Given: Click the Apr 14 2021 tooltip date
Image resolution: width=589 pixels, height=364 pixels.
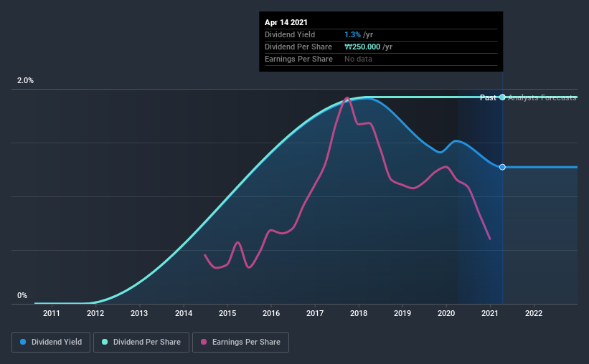Looking at the screenshot, I should coord(286,22).
